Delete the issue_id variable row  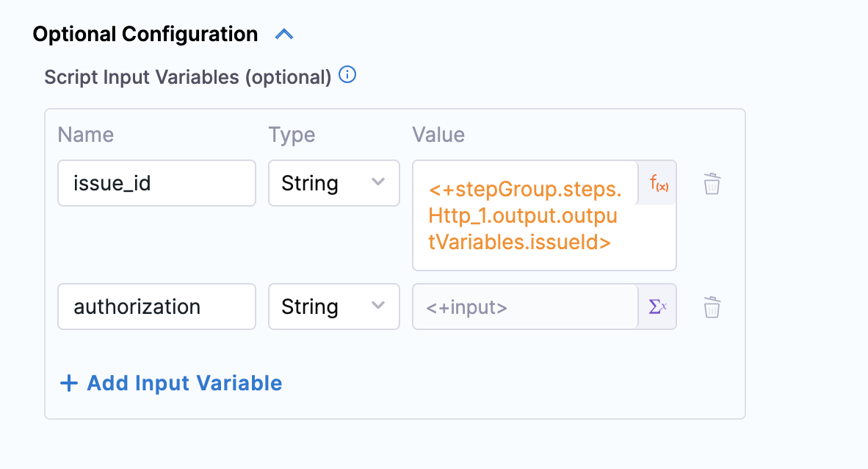(x=712, y=184)
